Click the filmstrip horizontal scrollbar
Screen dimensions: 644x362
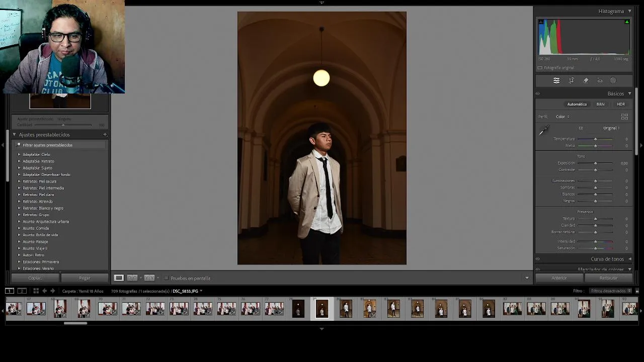75,323
